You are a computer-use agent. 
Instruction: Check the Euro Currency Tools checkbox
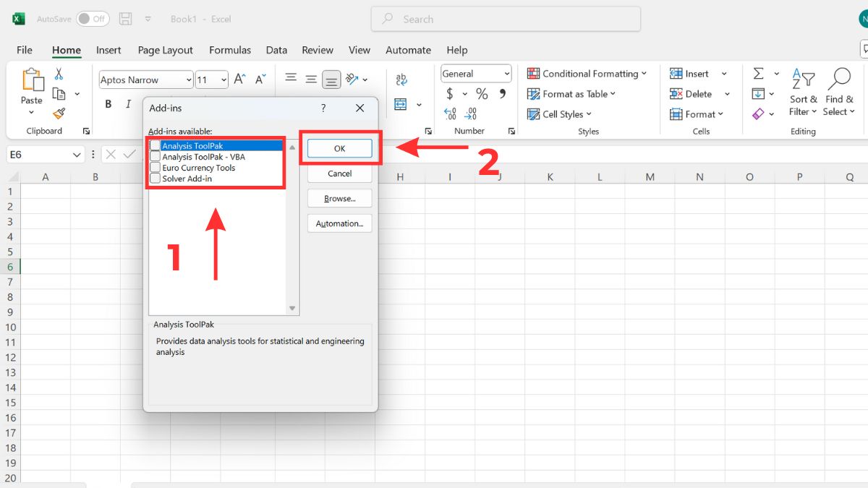pos(156,168)
